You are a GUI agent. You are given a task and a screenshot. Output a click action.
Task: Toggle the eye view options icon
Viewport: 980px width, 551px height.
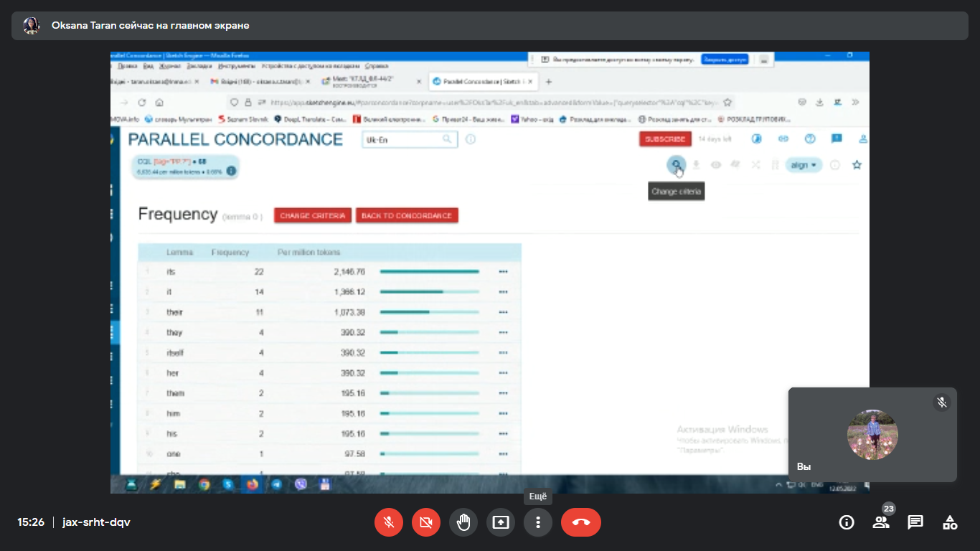click(716, 165)
